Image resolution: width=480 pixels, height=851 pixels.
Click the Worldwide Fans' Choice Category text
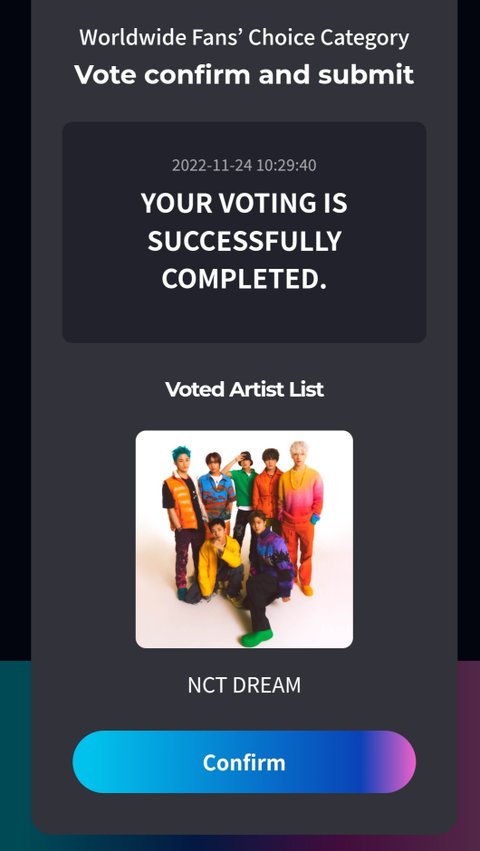point(244,37)
